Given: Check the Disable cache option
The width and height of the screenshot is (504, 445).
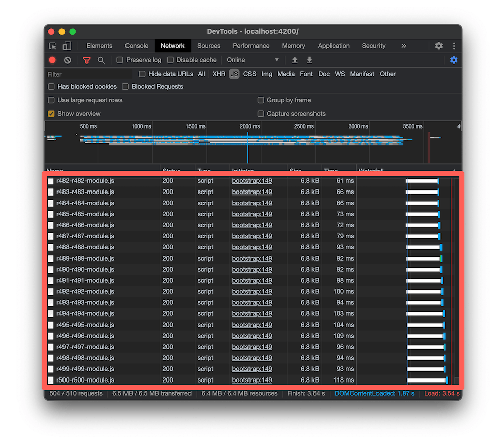Looking at the screenshot, I should click(171, 60).
